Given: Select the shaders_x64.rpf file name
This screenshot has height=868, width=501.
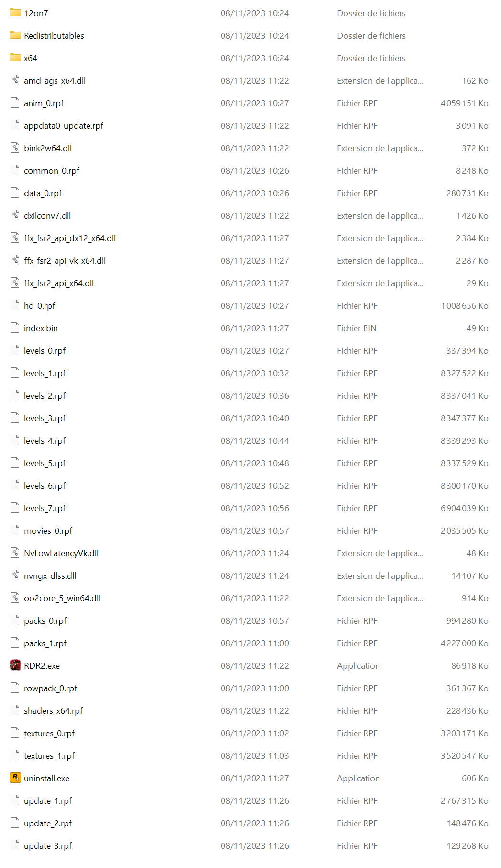Looking at the screenshot, I should point(53,710).
